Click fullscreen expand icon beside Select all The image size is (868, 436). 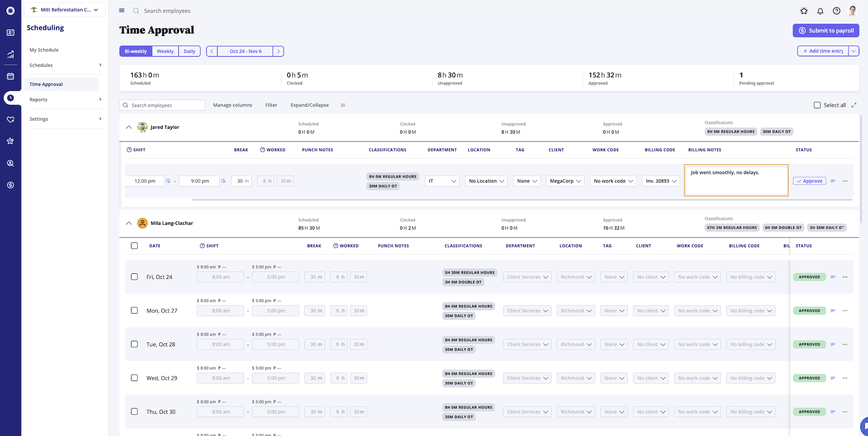coord(854,105)
